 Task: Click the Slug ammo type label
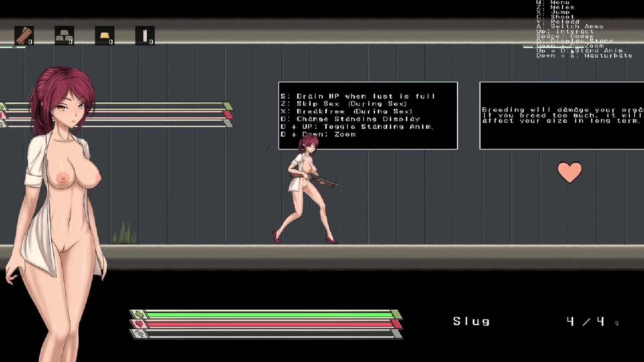(471, 321)
